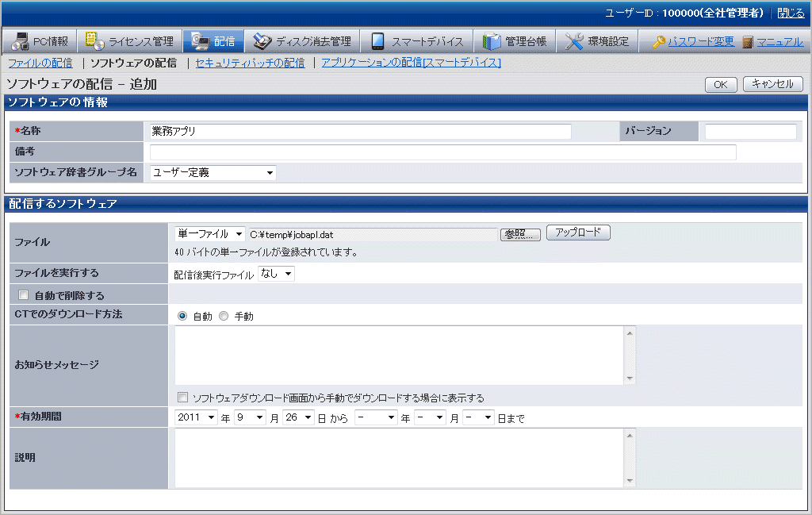812x515 pixels.
Task: Open the PC情報 tab
Action: click(x=40, y=41)
